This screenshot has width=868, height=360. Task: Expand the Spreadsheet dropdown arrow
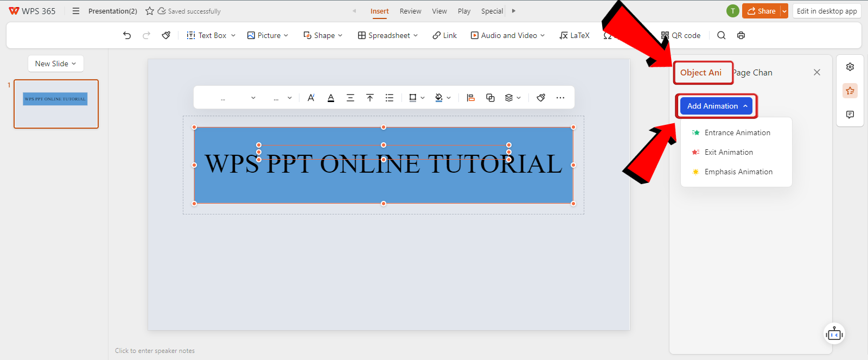pos(416,35)
